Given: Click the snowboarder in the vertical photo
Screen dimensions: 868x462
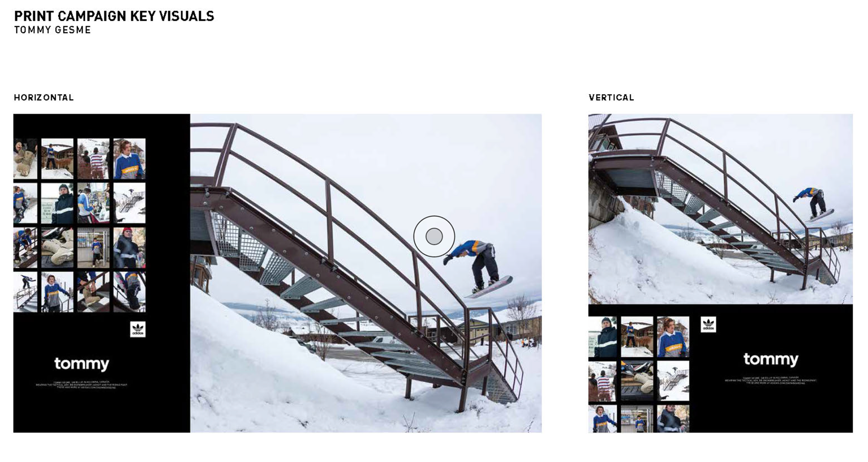Looking at the screenshot, I should tap(814, 203).
